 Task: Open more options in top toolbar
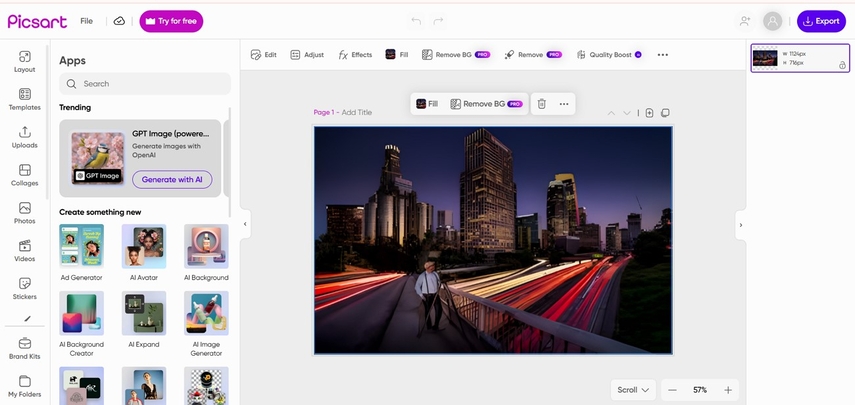[x=663, y=55]
